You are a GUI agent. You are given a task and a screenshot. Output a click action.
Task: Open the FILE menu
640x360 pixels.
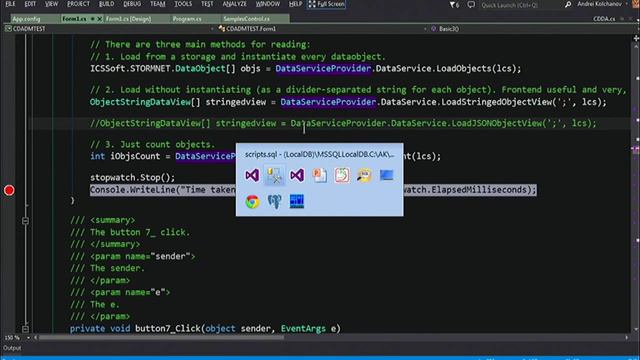(10, 4)
